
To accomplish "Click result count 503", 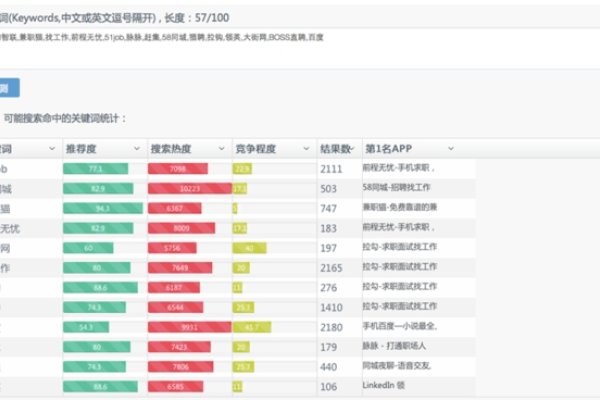I will (x=328, y=189).
